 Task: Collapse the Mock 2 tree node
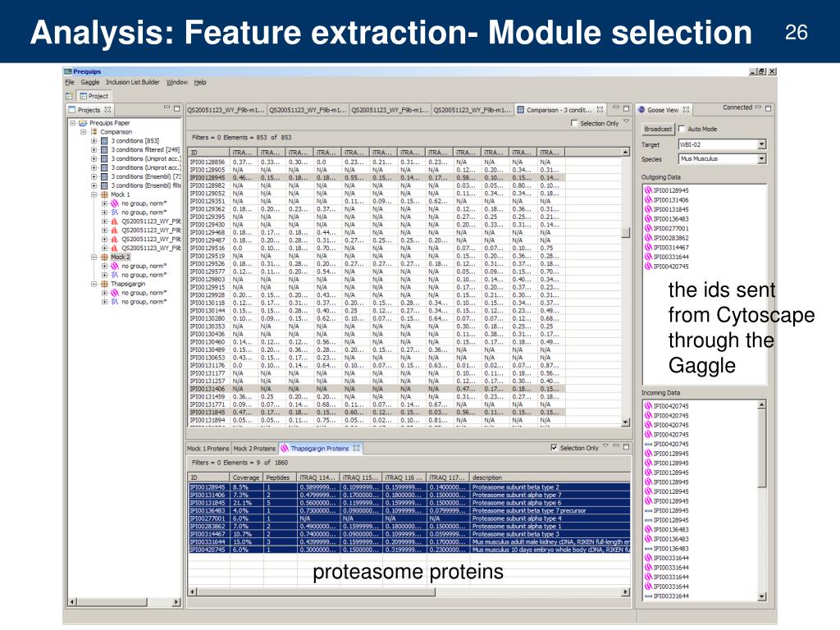pos(94,257)
